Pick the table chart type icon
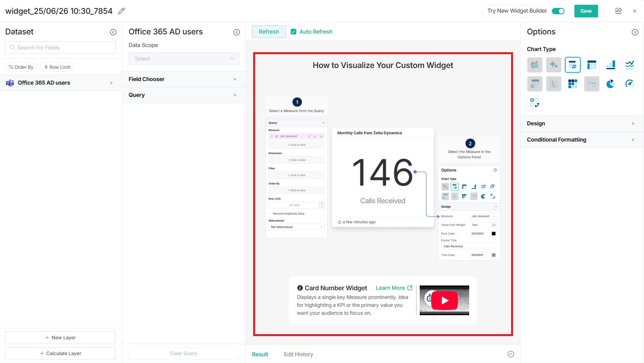Viewport: 644px width, 363px height. tap(592, 64)
